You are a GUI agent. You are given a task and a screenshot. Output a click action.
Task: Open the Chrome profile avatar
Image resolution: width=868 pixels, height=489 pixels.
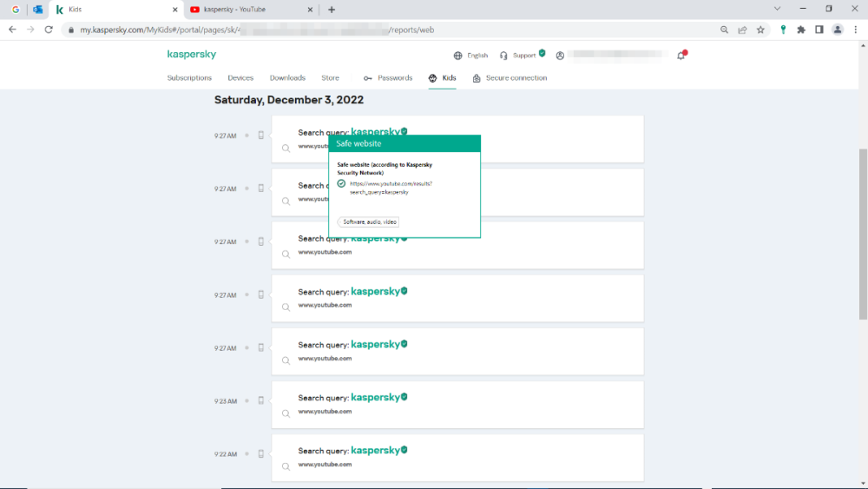pyautogui.click(x=838, y=30)
